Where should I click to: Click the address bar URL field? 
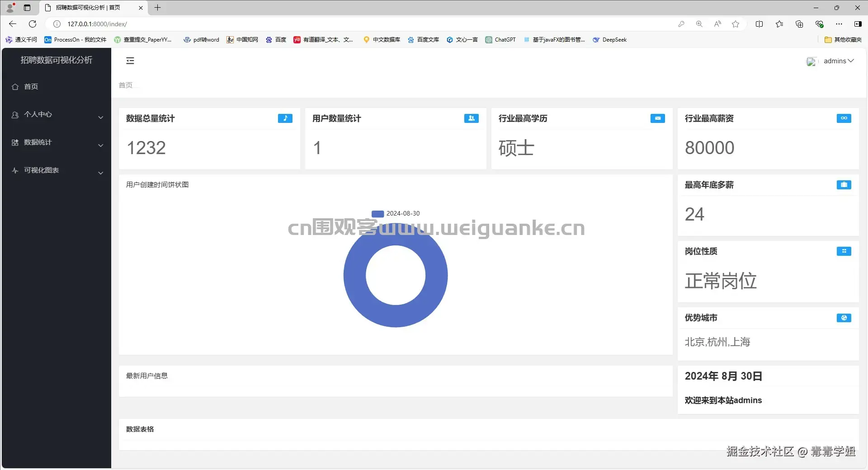pos(362,24)
